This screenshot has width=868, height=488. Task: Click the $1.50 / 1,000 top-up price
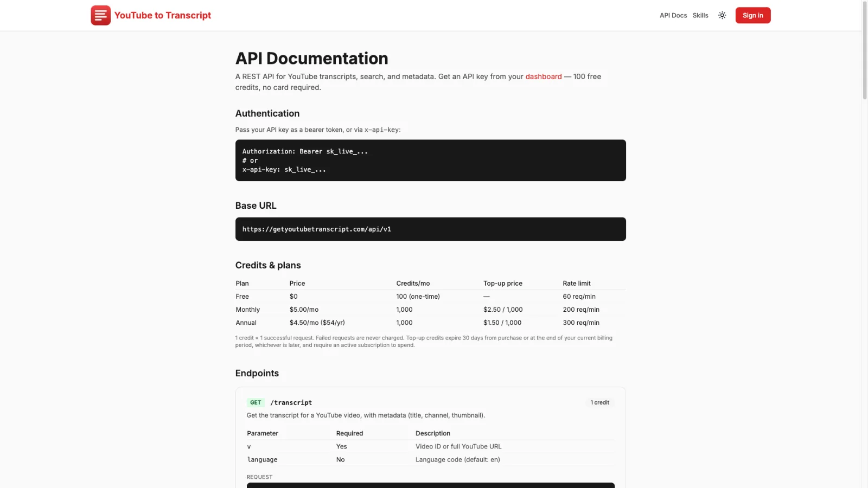pos(502,323)
